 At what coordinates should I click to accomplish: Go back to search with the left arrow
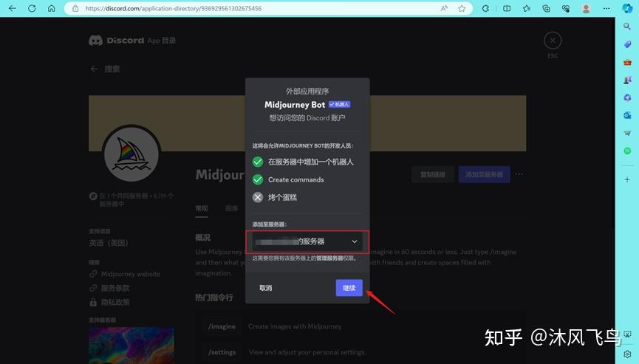94,69
